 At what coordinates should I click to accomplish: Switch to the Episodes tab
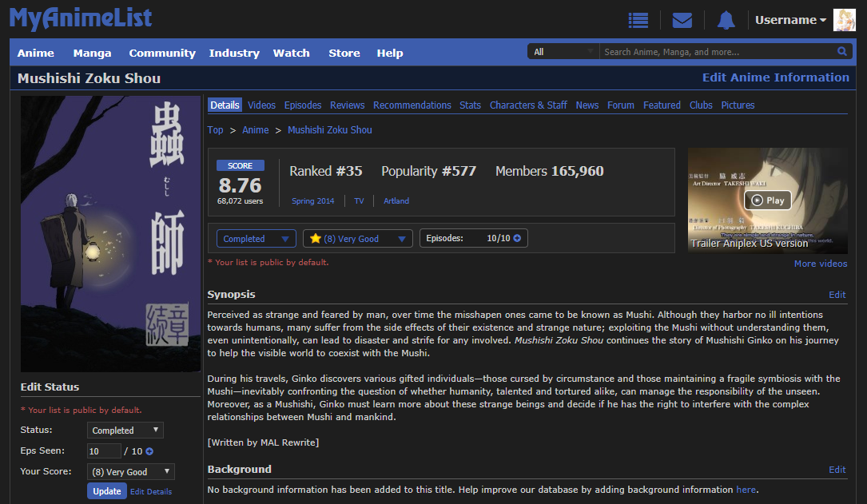click(303, 105)
